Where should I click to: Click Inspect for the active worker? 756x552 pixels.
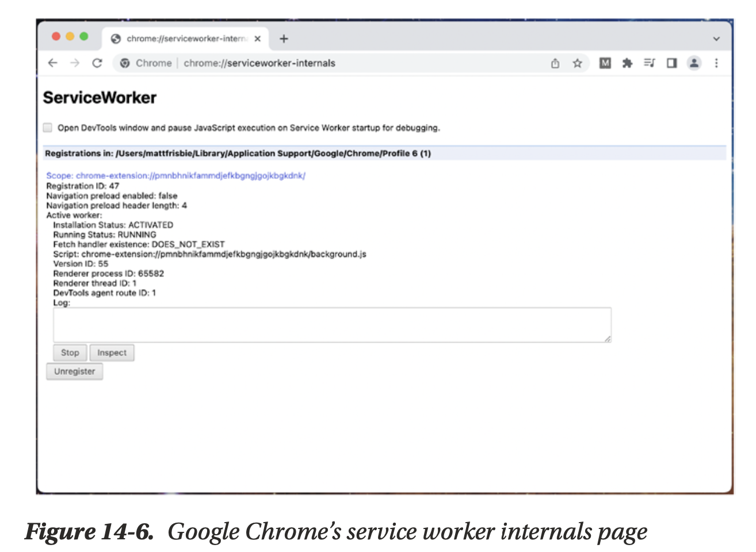[112, 352]
